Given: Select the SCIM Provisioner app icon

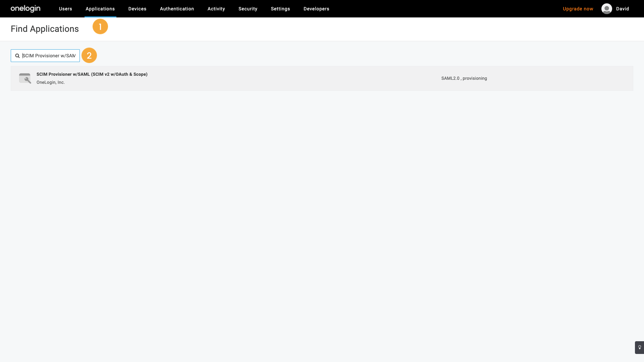Looking at the screenshot, I should click(25, 78).
